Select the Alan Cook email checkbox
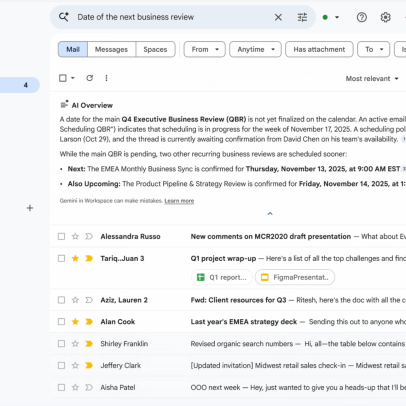This screenshot has width=406, height=406. 61,322
